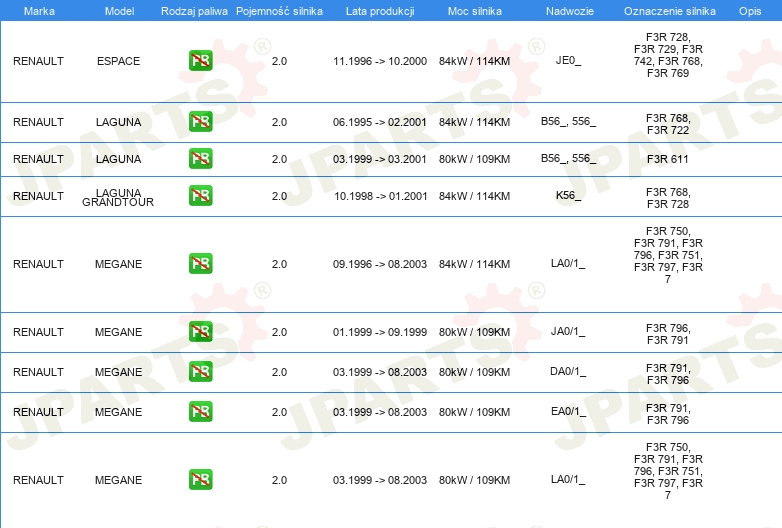Click the fuel icon in the Laguna Grandtour row
Screen dimensions: 782x528
(x=200, y=196)
